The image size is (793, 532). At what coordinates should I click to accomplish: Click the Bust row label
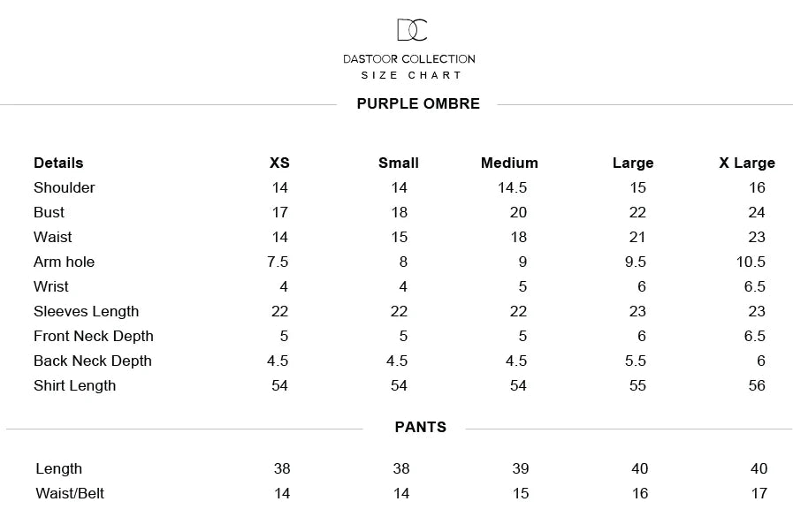point(49,212)
